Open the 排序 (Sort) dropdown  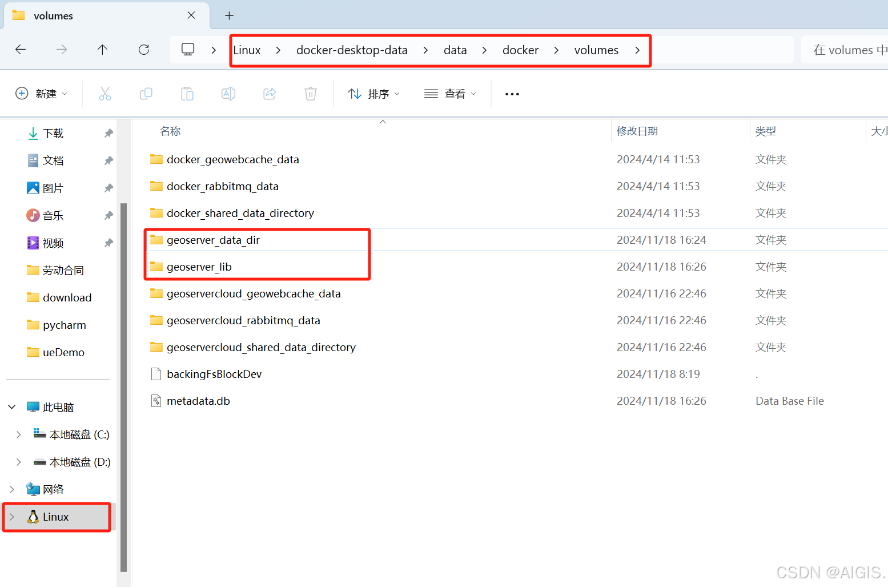pyautogui.click(x=374, y=94)
